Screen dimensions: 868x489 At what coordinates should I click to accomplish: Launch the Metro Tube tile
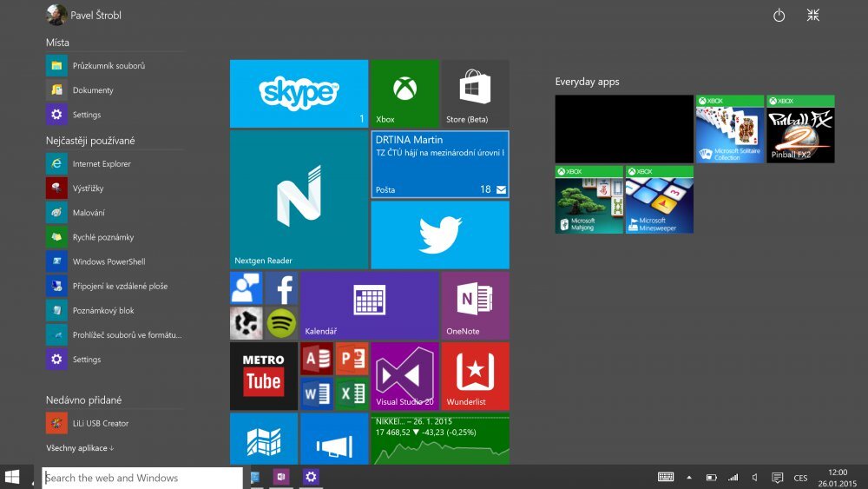click(264, 376)
